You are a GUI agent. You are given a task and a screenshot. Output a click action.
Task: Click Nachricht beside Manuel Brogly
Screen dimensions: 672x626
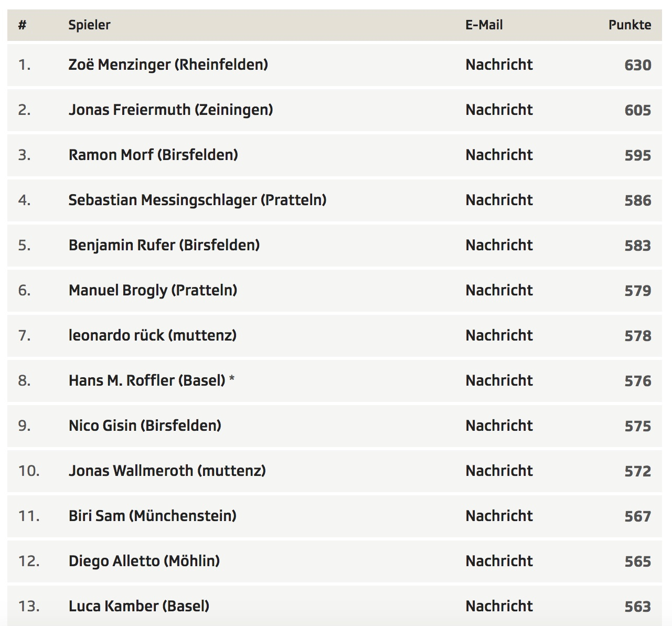pos(499,290)
